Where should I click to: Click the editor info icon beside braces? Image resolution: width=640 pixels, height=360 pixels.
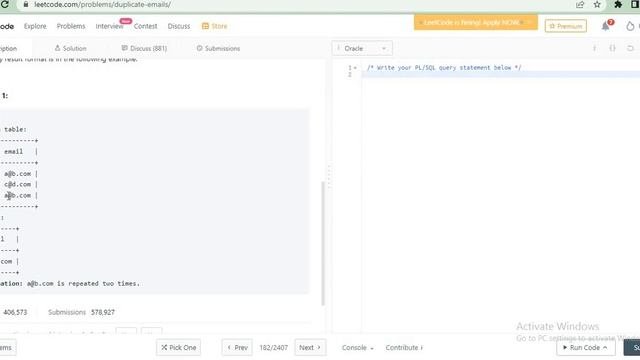coord(594,48)
